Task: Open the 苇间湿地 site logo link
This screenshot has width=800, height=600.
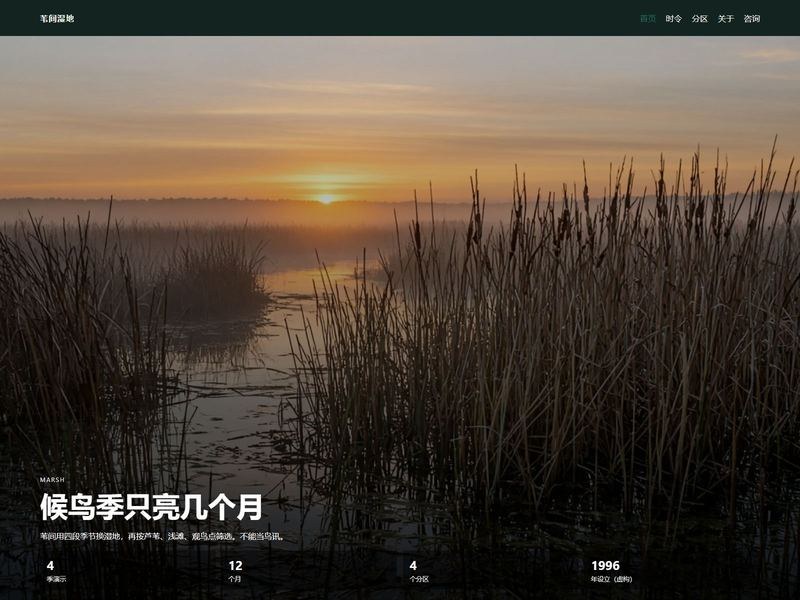Action: (57, 18)
